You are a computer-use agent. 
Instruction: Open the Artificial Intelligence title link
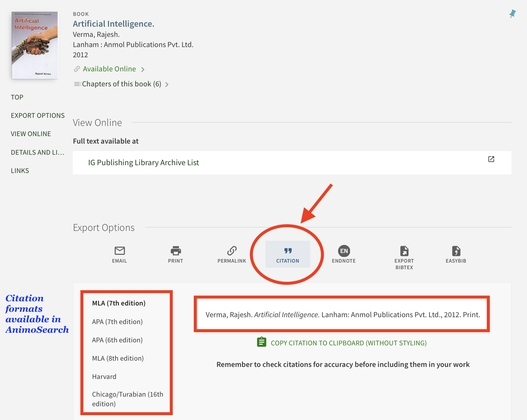pyautogui.click(x=113, y=24)
